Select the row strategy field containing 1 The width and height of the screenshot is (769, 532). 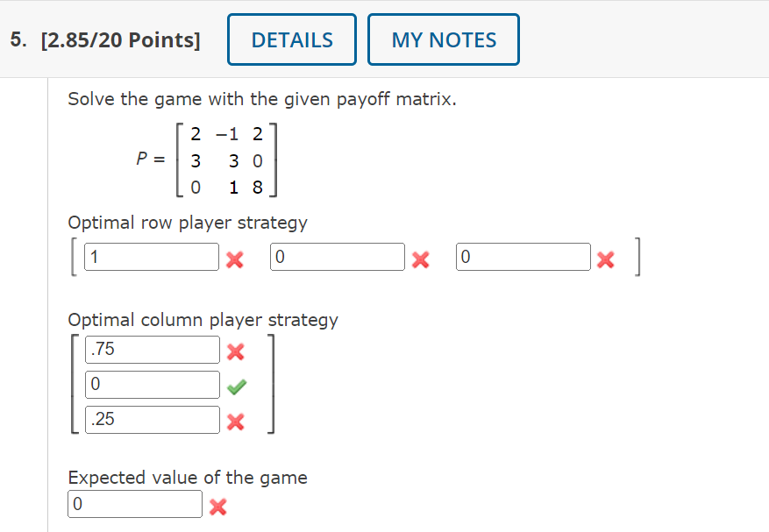(x=151, y=256)
